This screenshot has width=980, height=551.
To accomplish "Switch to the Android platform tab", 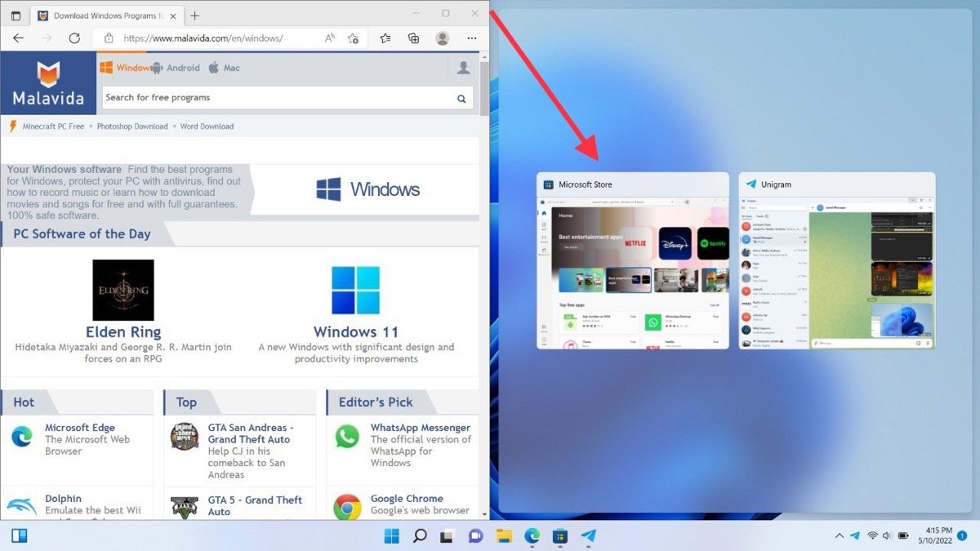I will pos(176,68).
